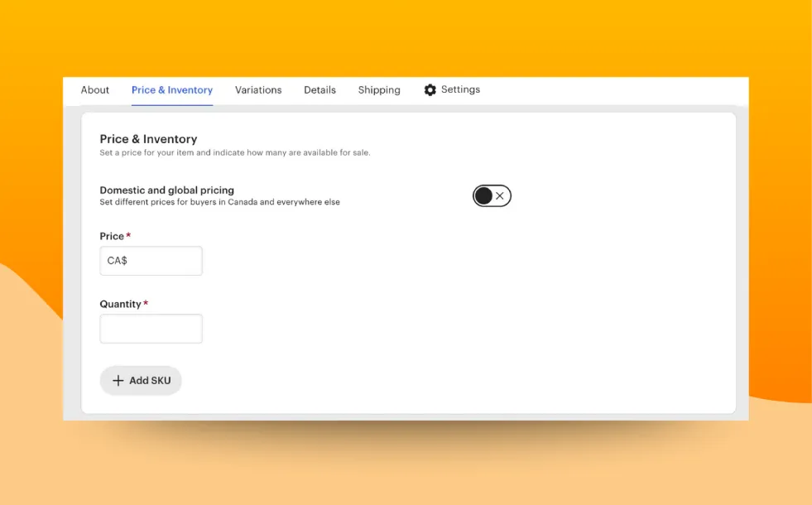Select the Price & Inventory tab
The height and width of the screenshot is (505, 812).
[172, 90]
